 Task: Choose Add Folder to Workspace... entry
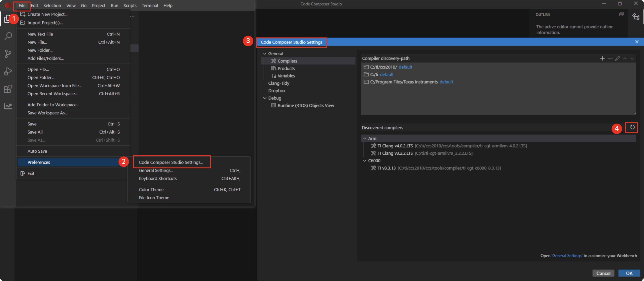pyautogui.click(x=73, y=105)
